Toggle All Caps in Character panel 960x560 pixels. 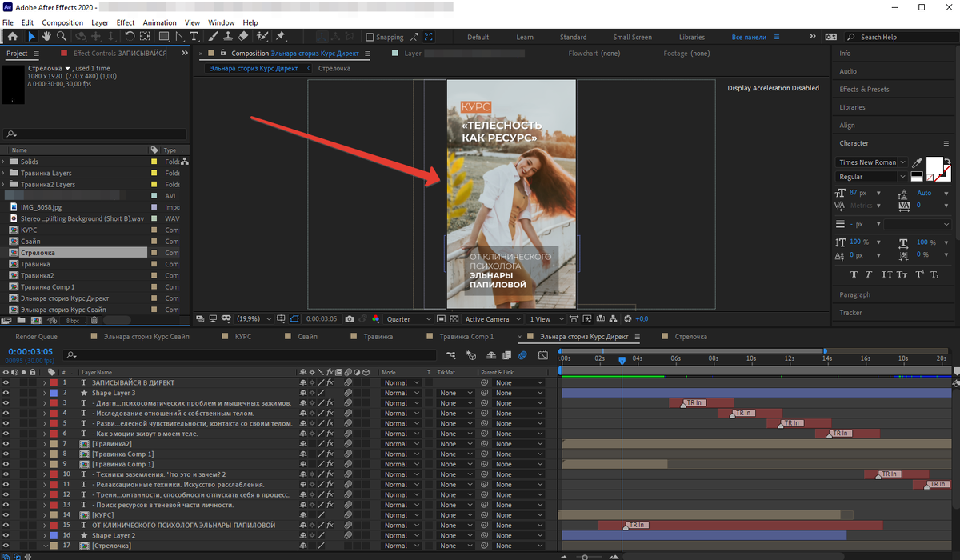pyautogui.click(x=888, y=274)
